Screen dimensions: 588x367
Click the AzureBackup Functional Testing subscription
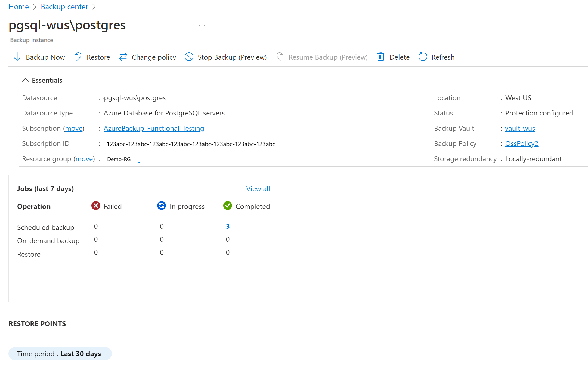coord(154,128)
